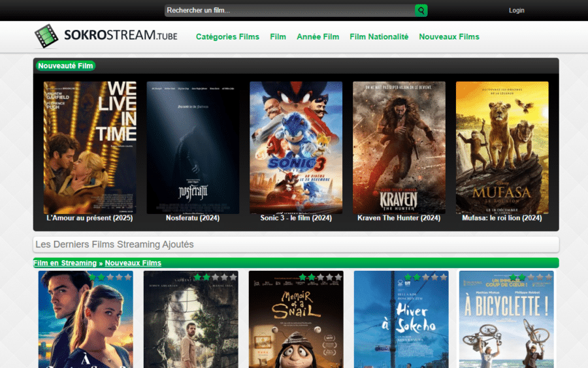
Task: Follow the Nouveaux Films breadcrumb link
Action: coord(133,263)
